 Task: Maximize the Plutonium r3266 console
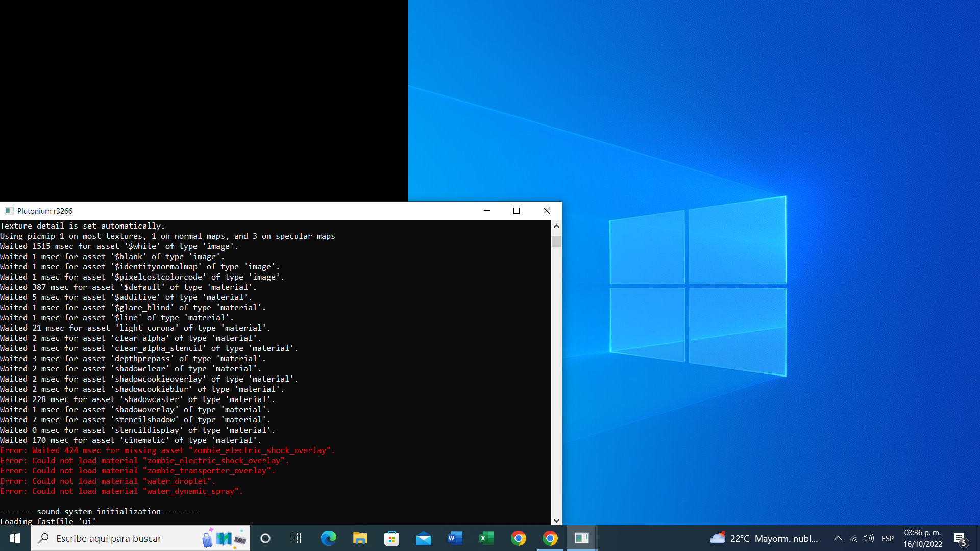tap(517, 211)
